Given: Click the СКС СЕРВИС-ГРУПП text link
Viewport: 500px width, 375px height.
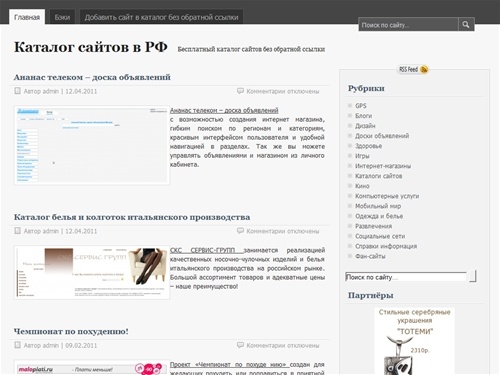Looking at the screenshot, I should pos(206,250).
